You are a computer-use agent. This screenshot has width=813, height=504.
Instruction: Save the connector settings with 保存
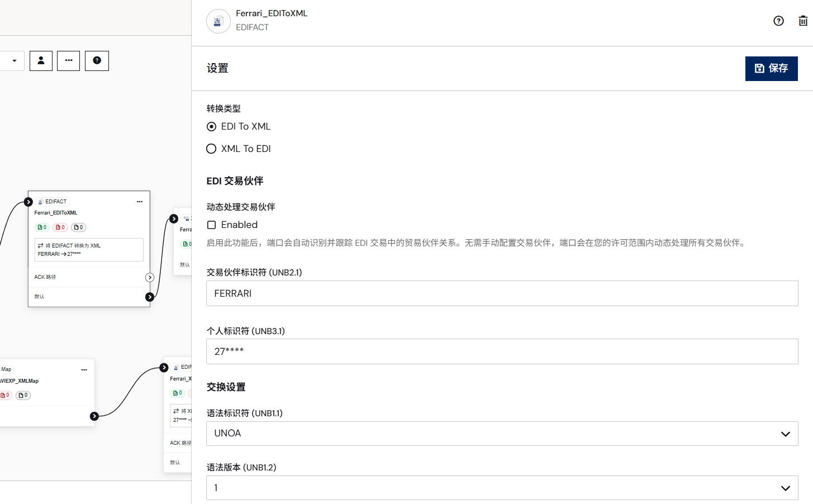pyautogui.click(x=771, y=69)
